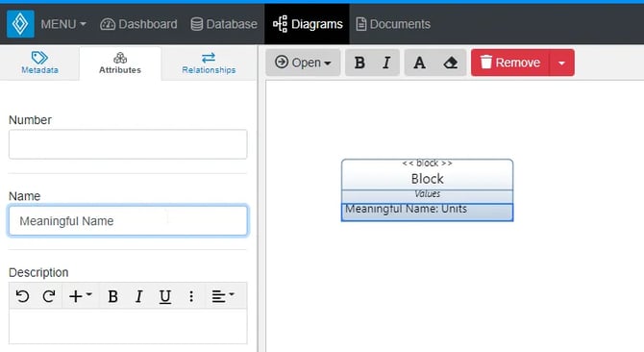Image resolution: width=644 pixels, height=352 pixels.
Task: Click the eraser clear-formatting icon
Action: [451, 63]
